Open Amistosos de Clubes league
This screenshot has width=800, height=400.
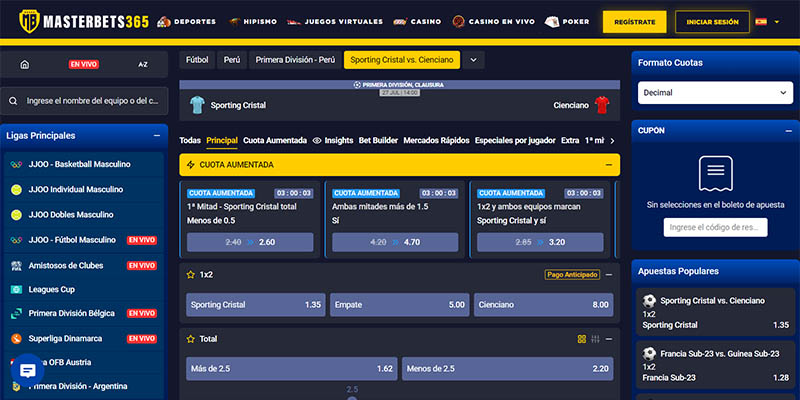coord(84,265)
